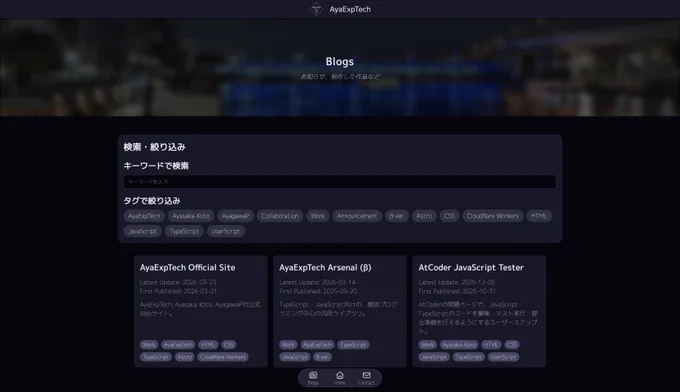Filter by Ayasaka-Koto tag
The height and width of the screenshot is (392, 680).
click(x=191, y=216)
